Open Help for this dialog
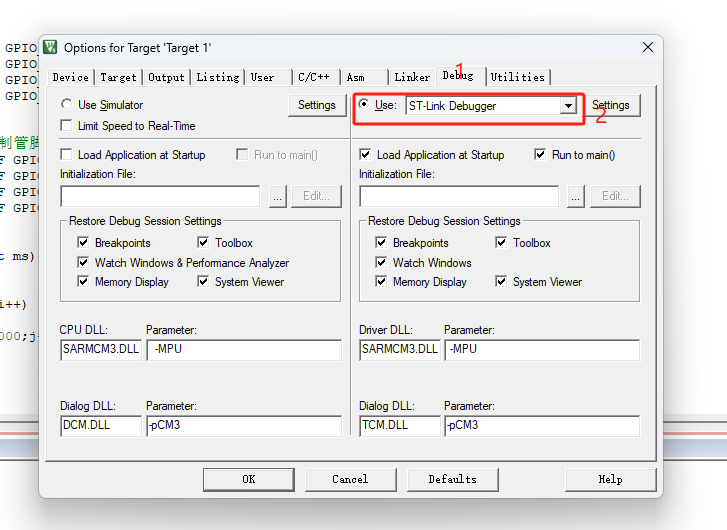Screen dimensions: 727x530 (610, 479)
